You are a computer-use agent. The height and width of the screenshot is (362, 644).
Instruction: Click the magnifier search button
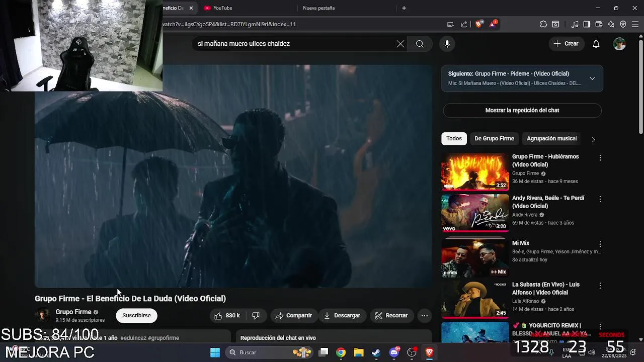pos(420,44)
